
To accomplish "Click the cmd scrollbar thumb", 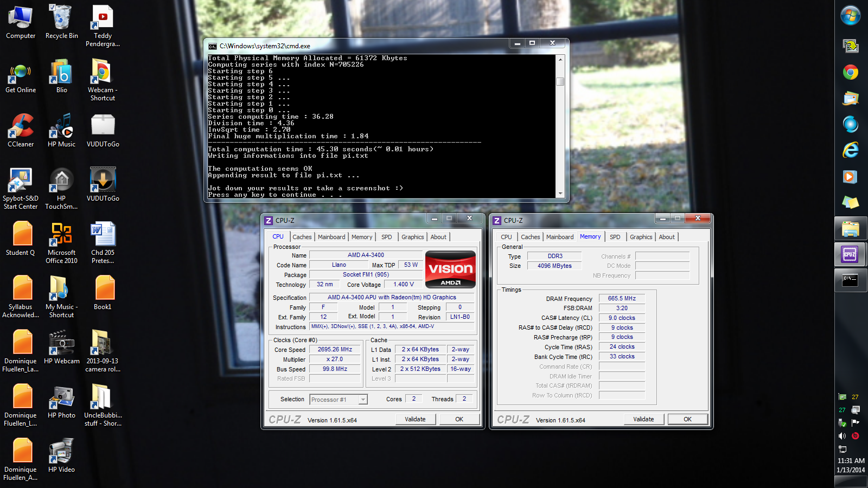I will [x=560, y=82].
